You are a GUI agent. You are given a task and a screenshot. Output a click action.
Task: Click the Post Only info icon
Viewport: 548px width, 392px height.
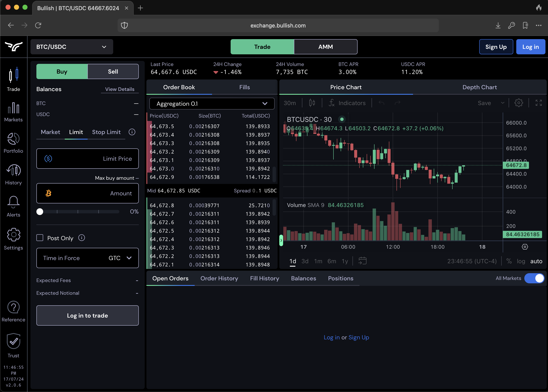point(82,238)
